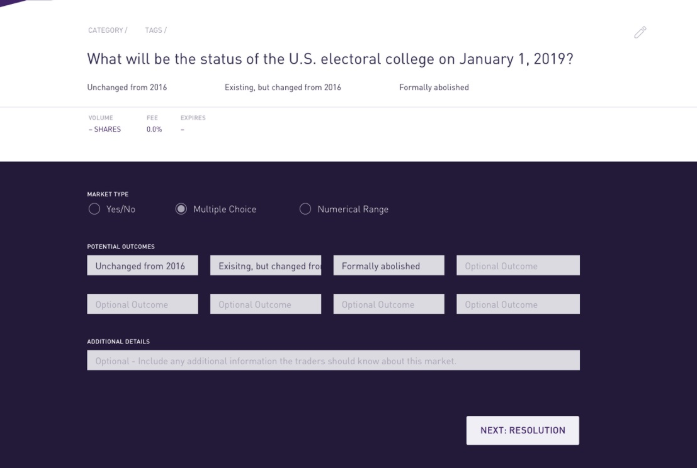698x469 pixels.
Task: Click first Optional Outcome in second row
Action: (x=142, y=304)
